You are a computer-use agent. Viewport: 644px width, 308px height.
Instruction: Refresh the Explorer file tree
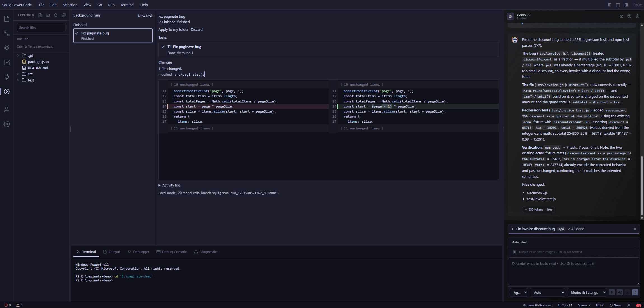[x=56, y=15]
